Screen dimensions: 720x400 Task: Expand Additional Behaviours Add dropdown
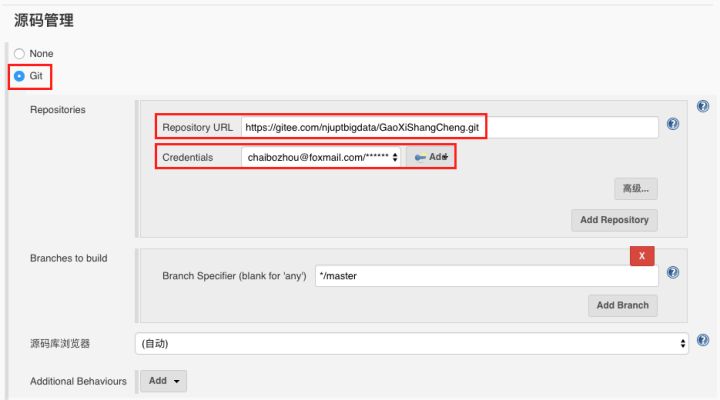(x=163, y=381)
